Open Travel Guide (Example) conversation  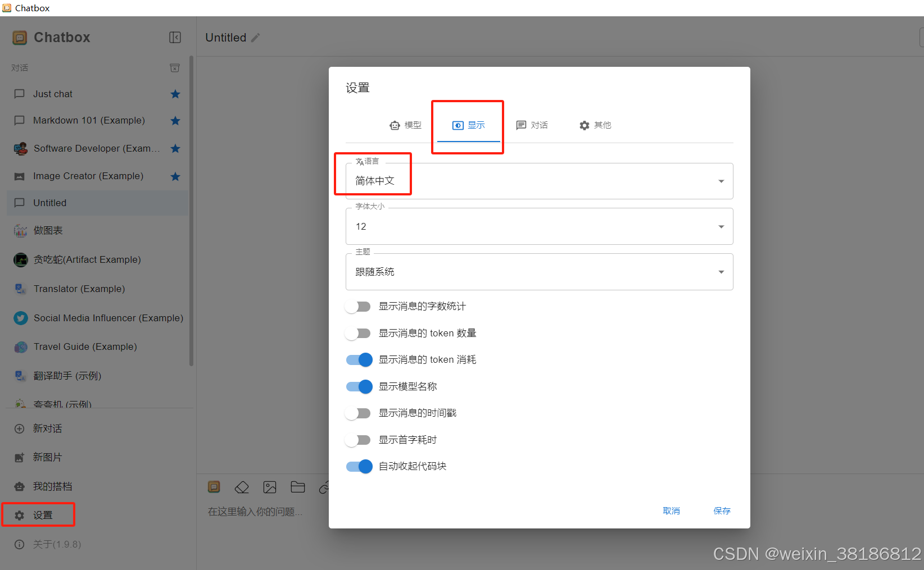pos(97,347)
